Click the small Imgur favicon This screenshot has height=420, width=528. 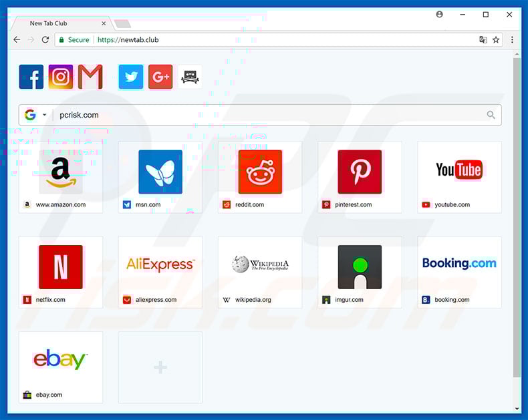click(x=326, y=300)
